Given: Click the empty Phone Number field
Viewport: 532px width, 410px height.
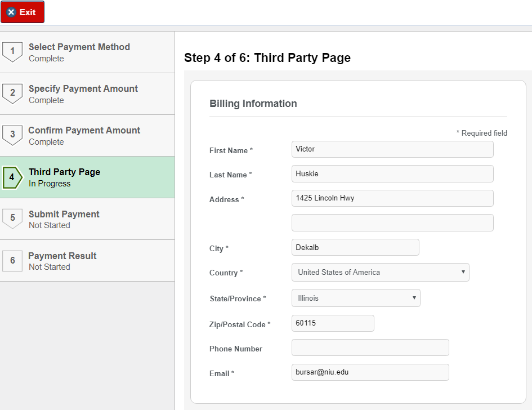Looking at the screenshot, I should pyautogui.click(x=370, y=348).
